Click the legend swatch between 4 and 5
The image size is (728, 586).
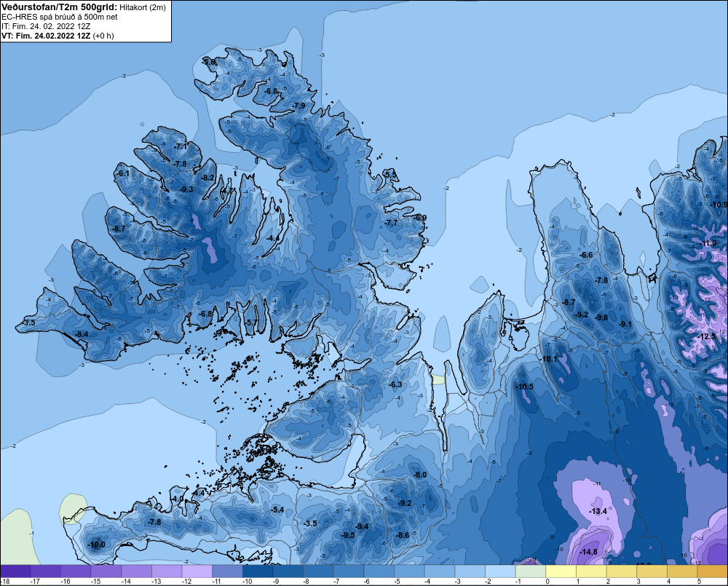681,571
